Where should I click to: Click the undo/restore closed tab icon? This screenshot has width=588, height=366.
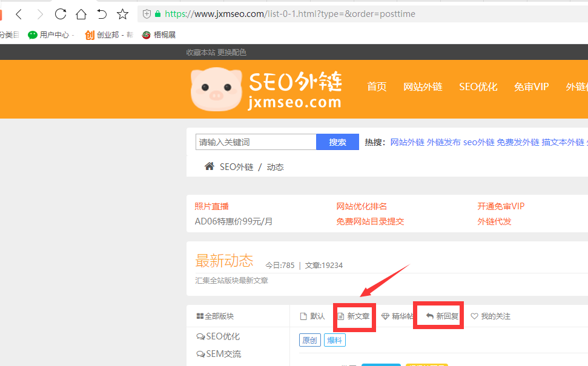(x=102, y=15)
